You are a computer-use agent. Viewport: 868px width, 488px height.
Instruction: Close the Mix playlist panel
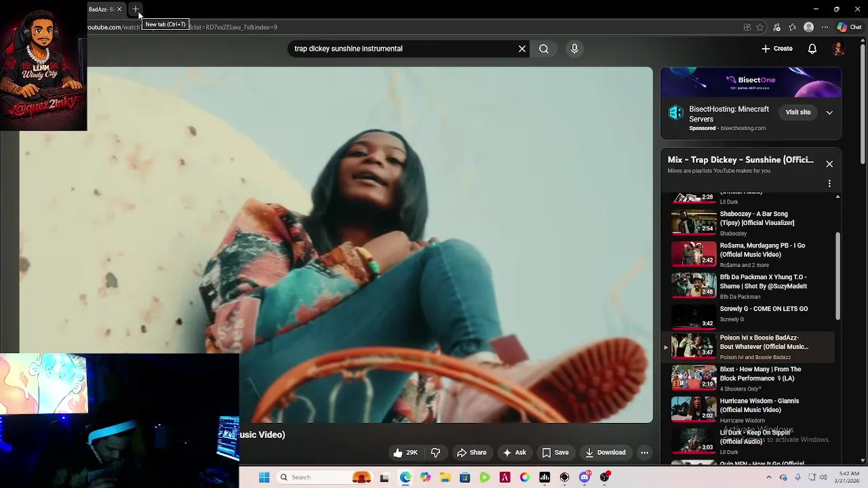click(829, 164)
